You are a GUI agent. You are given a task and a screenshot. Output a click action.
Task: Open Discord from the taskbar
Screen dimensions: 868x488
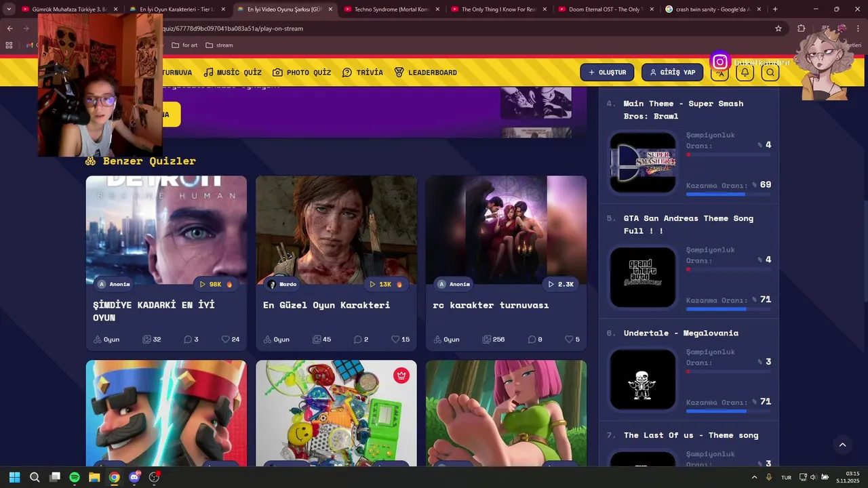(x=134, y=477)
